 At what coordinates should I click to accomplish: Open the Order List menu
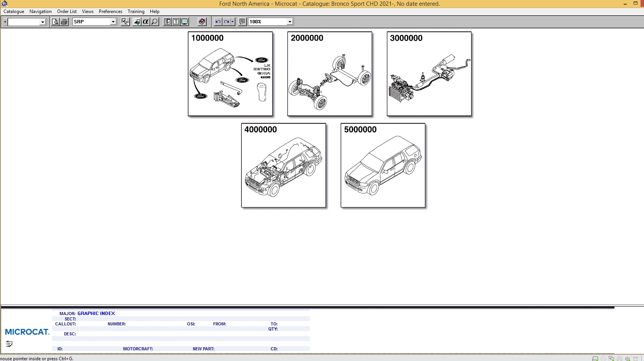coord(67,11)
